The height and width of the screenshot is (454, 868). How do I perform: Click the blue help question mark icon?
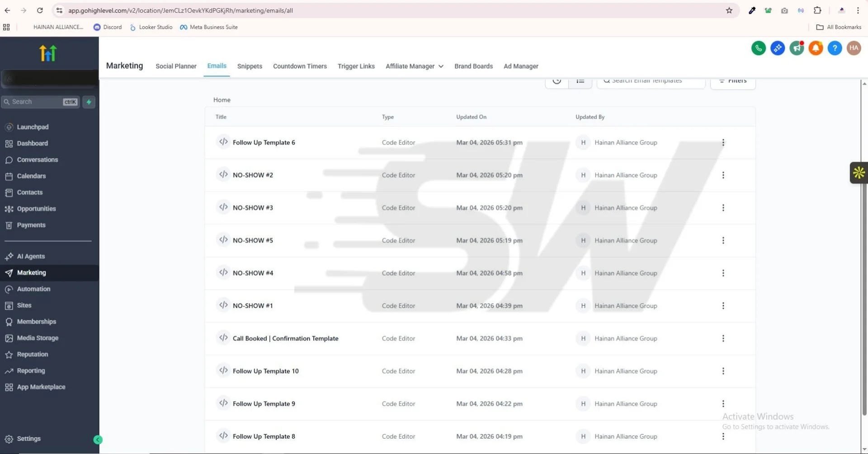(835, 48)
